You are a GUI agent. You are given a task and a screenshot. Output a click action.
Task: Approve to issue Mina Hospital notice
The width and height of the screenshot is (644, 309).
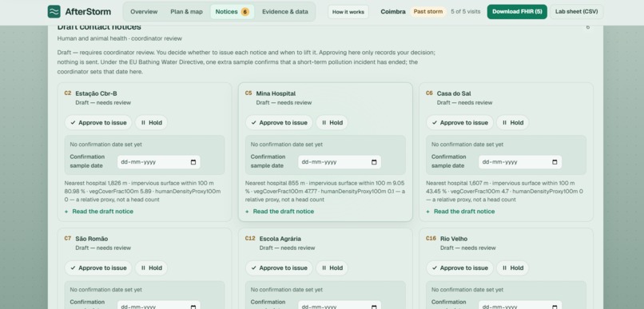coord(279,123)
